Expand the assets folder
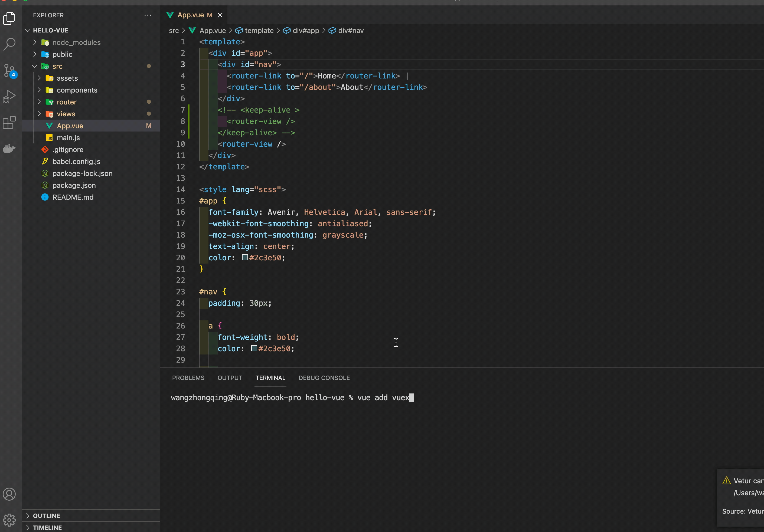This screenshot has width=764, height=532. coord(39,78)
